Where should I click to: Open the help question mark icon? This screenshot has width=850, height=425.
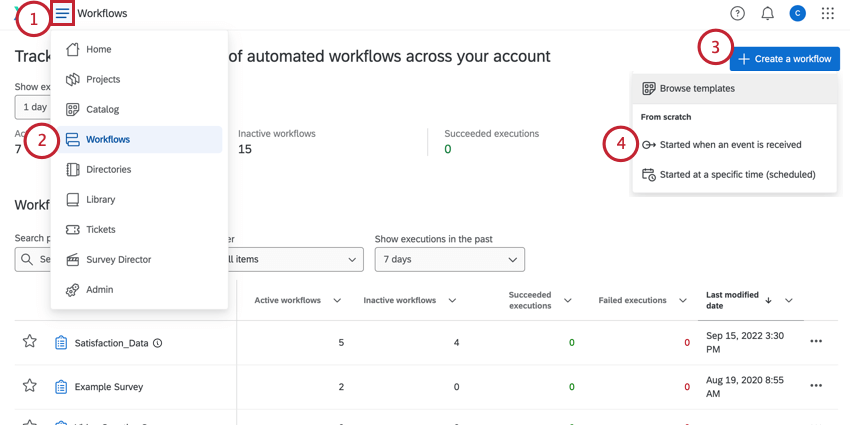click(737, 14)
